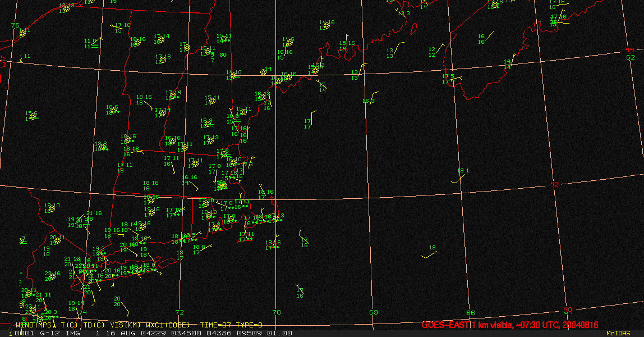Click the TD(C) legend label
644x337 pixels.
(93, 325)
